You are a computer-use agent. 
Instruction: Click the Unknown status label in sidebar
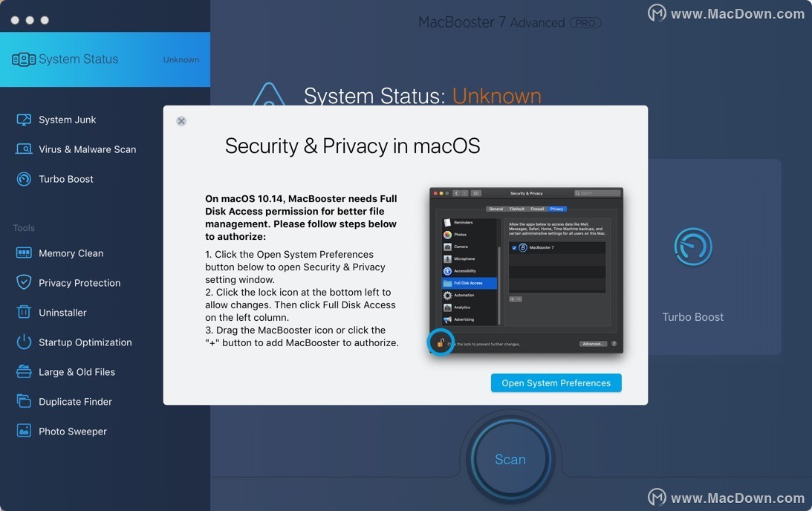coord(181,59)
